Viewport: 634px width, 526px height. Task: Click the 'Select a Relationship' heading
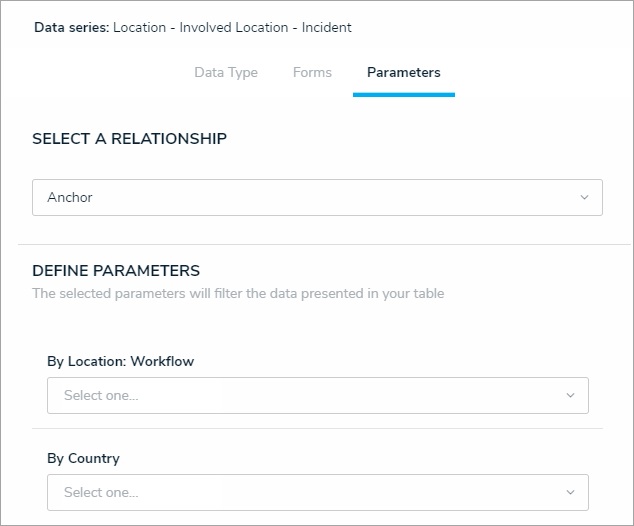point(129,139)
